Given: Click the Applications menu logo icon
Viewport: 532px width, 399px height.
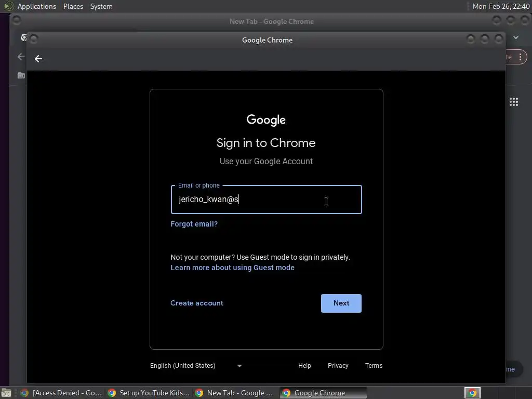Looking at the screenshot, I should (x=8, y=6).
